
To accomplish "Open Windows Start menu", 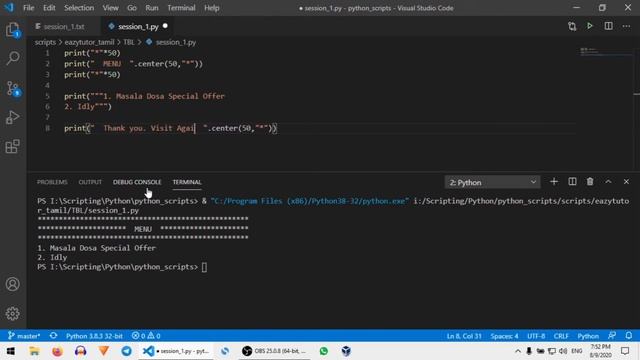I will tap(11, 351).
